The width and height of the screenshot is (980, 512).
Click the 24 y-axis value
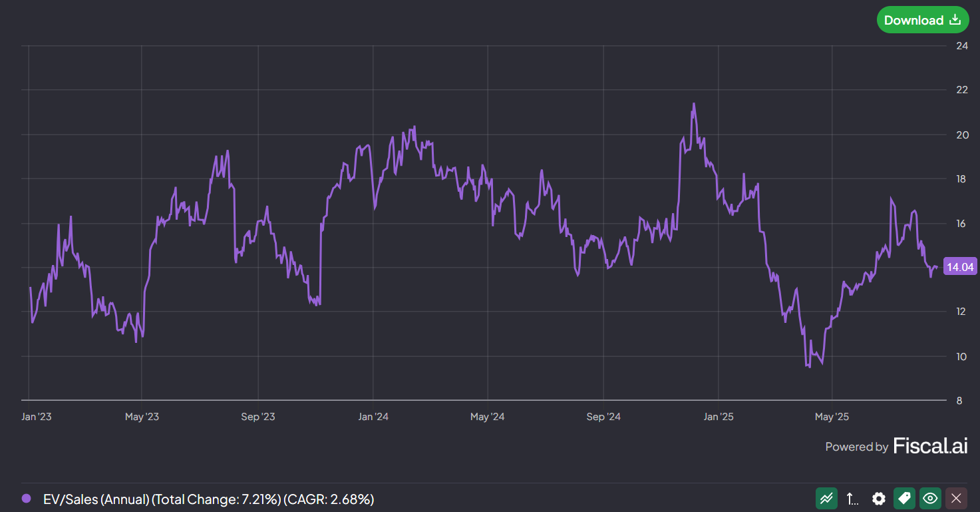(962, 45)
